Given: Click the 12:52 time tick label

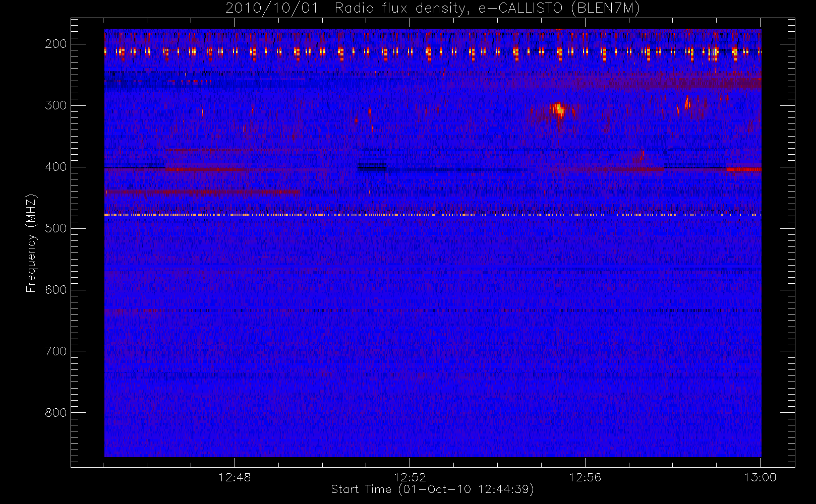Looking at the screenshot, I should pyautogui.click(x=410, y=477).
